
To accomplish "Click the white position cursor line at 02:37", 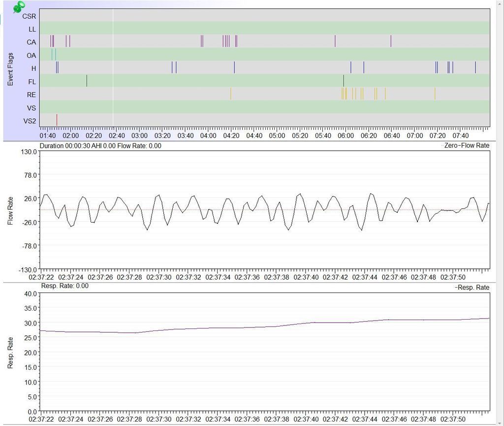I will [x=113, y=67].
